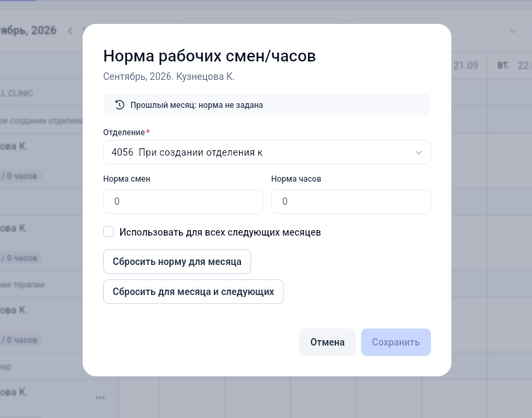The height and width of the screenshot is (418, 532).
Task: Click Сбросить норму для месяца button
Action: point(177,262)
